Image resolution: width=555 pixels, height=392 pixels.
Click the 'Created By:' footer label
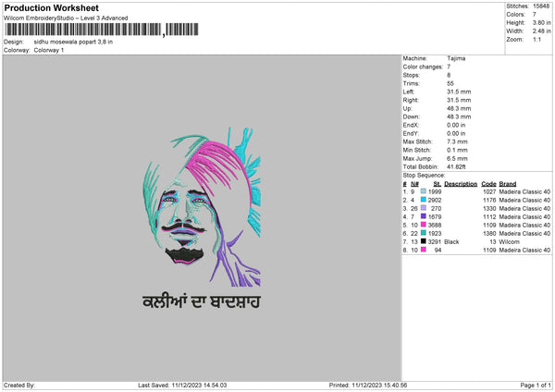click(19, 385)
